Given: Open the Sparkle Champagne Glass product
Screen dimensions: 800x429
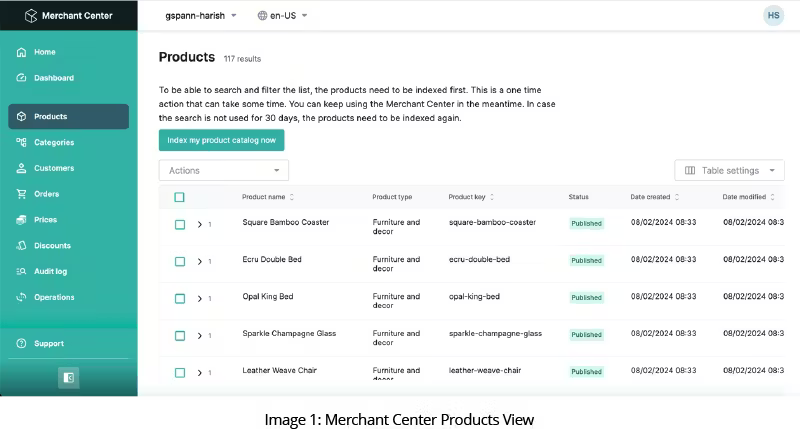Looking at the screenshot, I should (x=289, y=334).
